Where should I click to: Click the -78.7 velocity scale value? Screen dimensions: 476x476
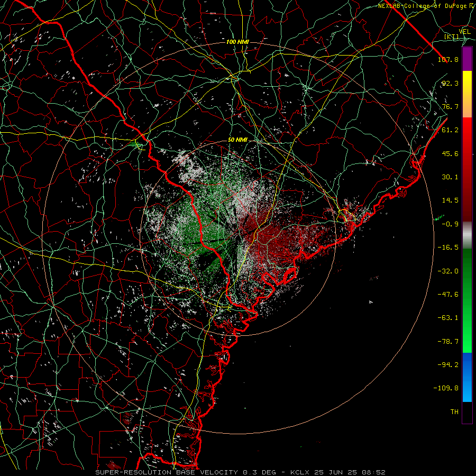coord(448,342)
